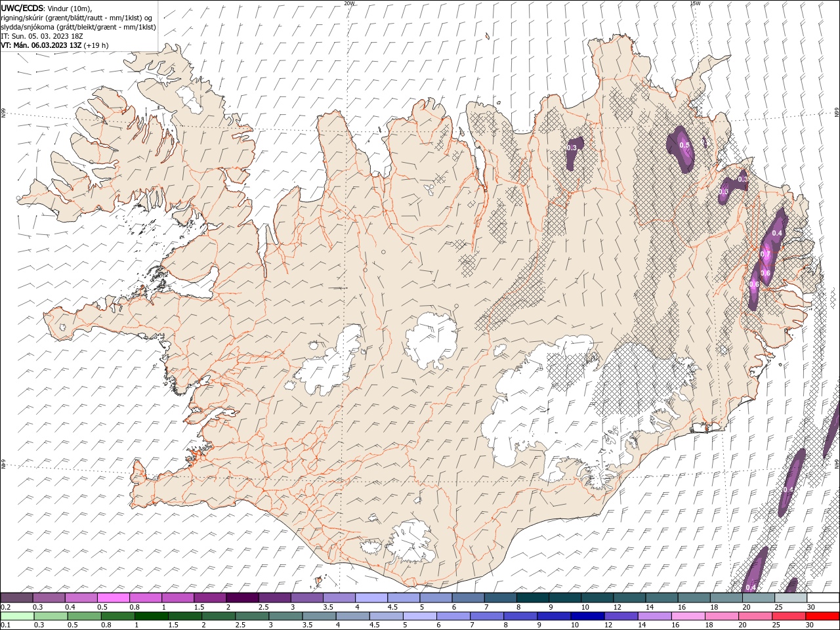Pick the 4 blue-gray swatch in lower scale
The height and width of the screenshot is (630, 840).
pos(354,616)
